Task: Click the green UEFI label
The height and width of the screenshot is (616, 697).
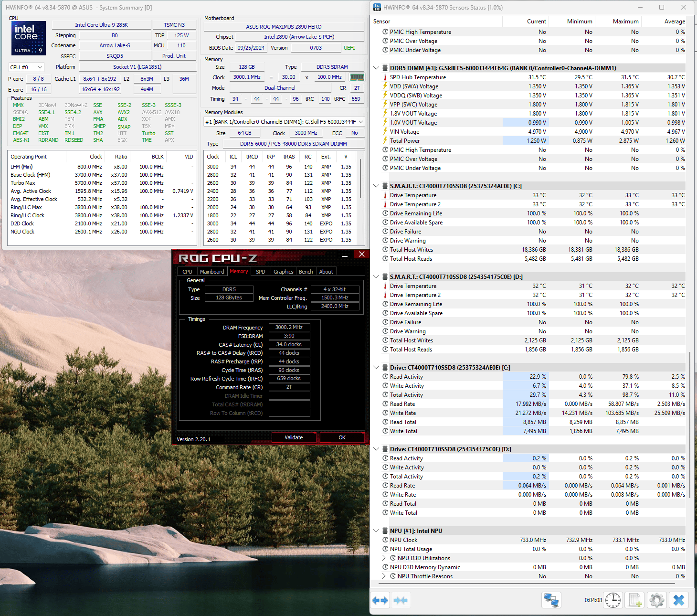Action: point(349,48)
